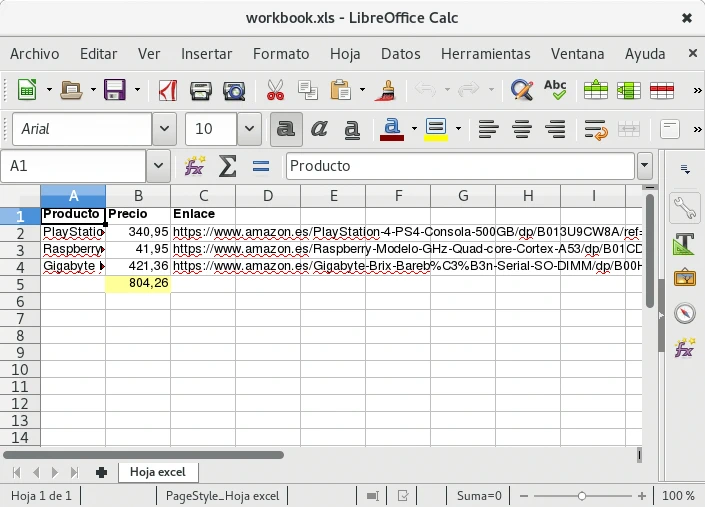The image size is (705, 507).
Task: Run the spelling check icon
Action: pyautogui.click(x=555, y=91)
